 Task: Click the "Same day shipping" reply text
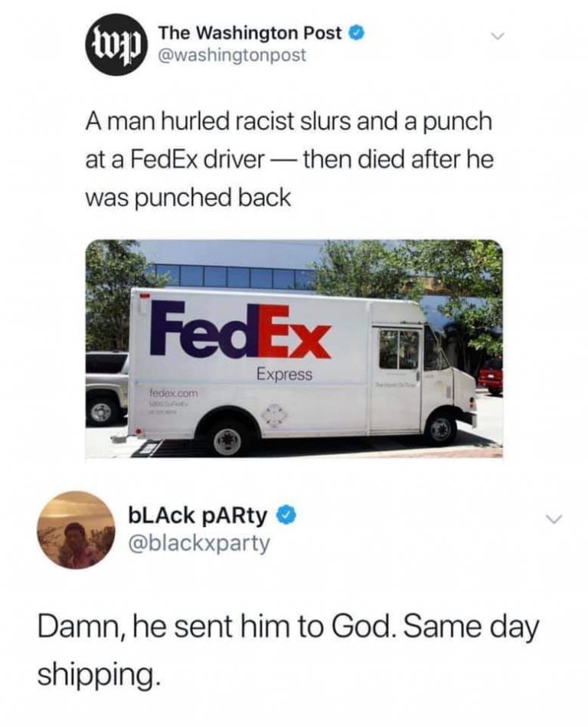pyautogui.click(x=288, y=649)
